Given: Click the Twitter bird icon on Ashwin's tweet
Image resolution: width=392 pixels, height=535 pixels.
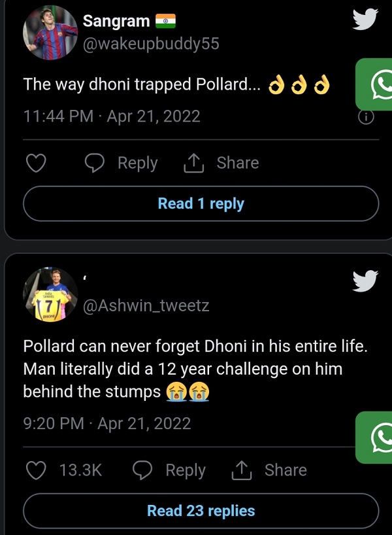Looking at the screenshot, I should (365, 281).
